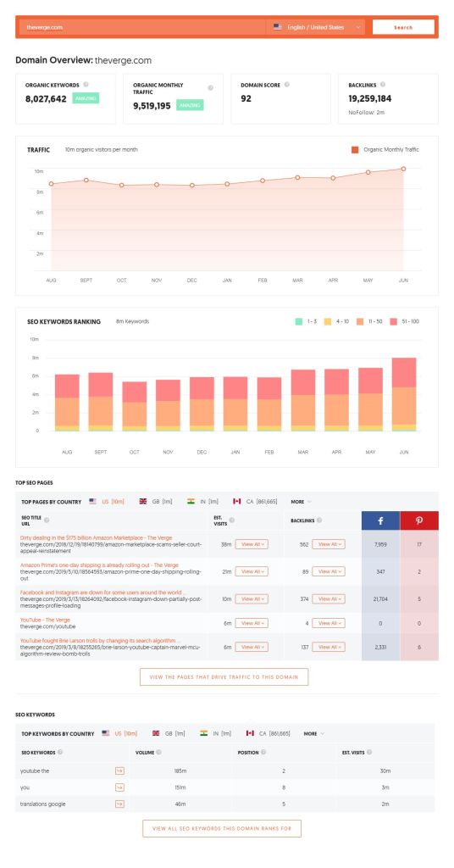Viewport: 454px width, 868px height.
Task: Click the help icon beside Position column header
Action: [263, 753]
